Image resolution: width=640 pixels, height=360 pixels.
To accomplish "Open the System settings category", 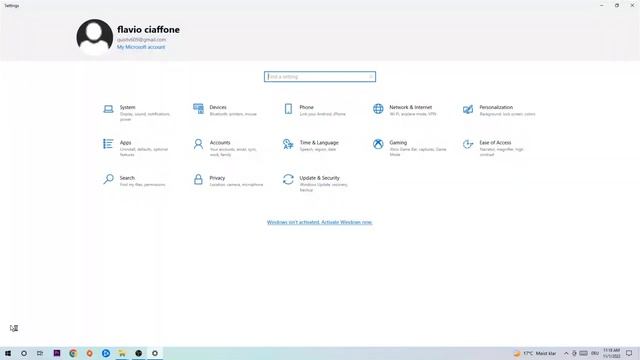I will (137, 113).
